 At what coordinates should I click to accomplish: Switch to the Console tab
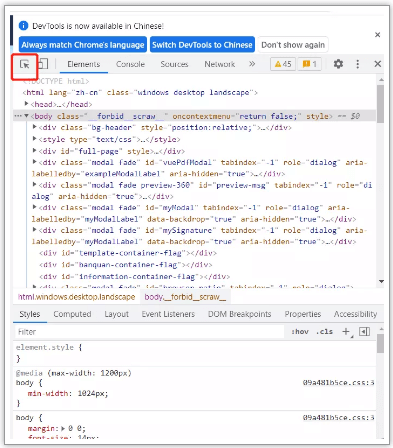(x=130, y=64)
